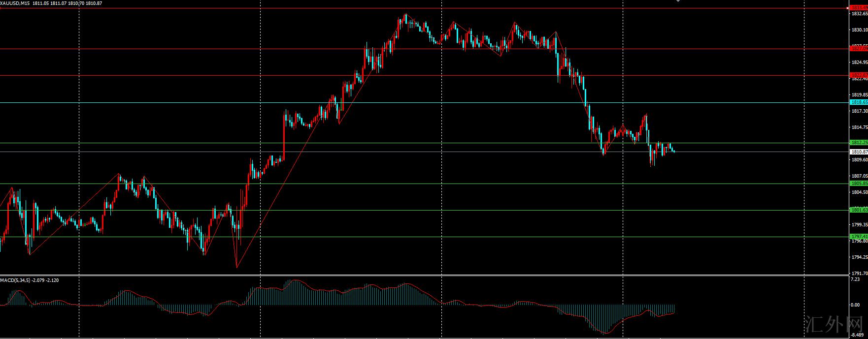The height and width of the screenshot is (339, 868).
Task: Click the separator between chart and MACD panel
Action: [424, 276]
